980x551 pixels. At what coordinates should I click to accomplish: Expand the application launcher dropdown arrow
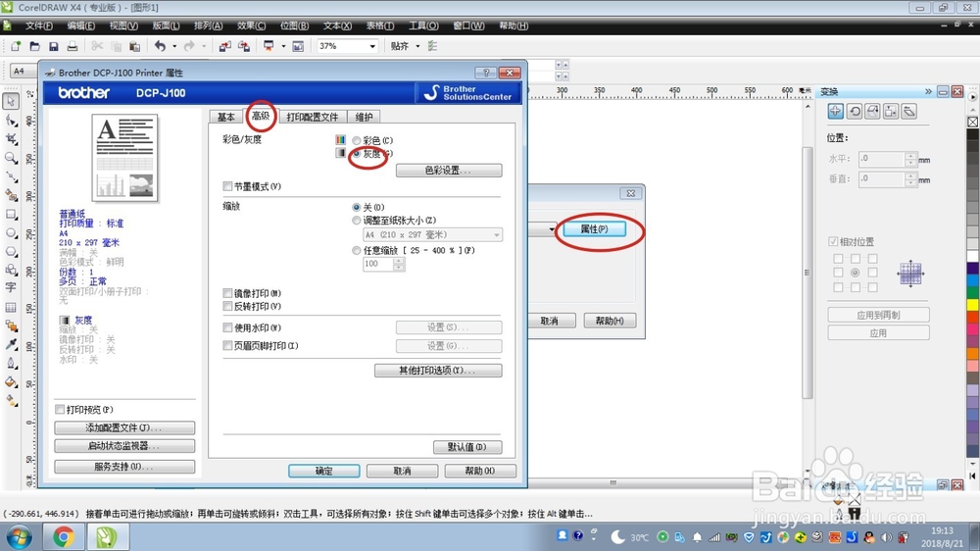[283, 46]
